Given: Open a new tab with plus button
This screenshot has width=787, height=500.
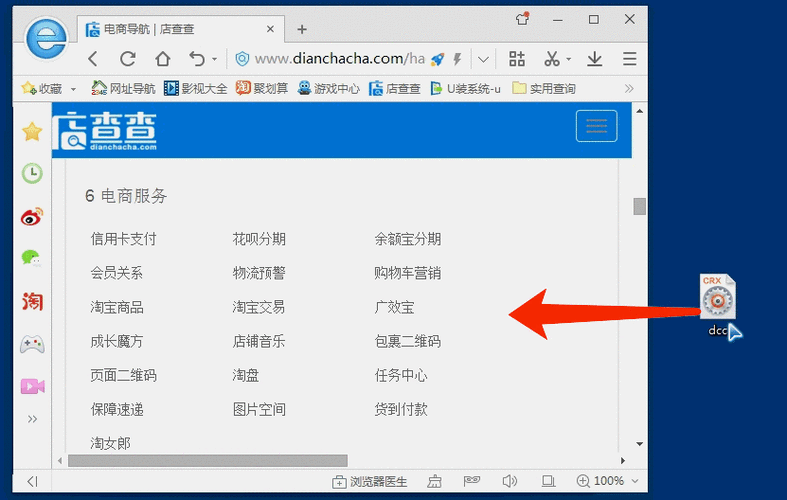Looking at the screenshot, I should 302,30.
